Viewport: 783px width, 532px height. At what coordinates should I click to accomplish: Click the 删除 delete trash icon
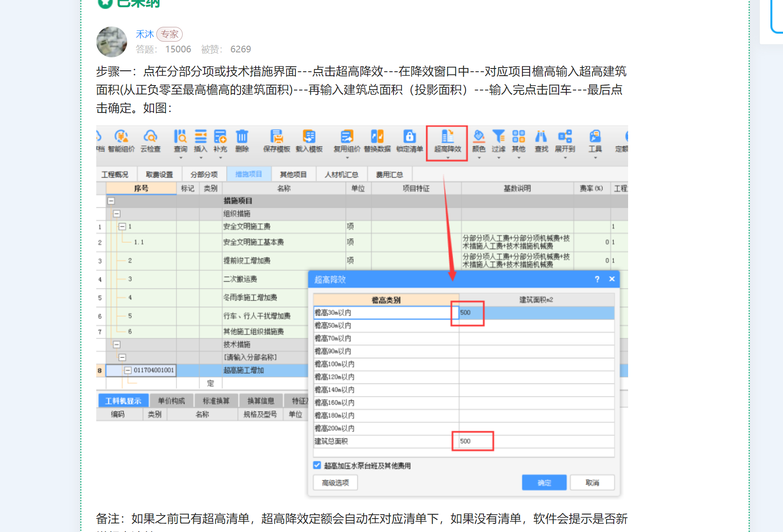242,136
